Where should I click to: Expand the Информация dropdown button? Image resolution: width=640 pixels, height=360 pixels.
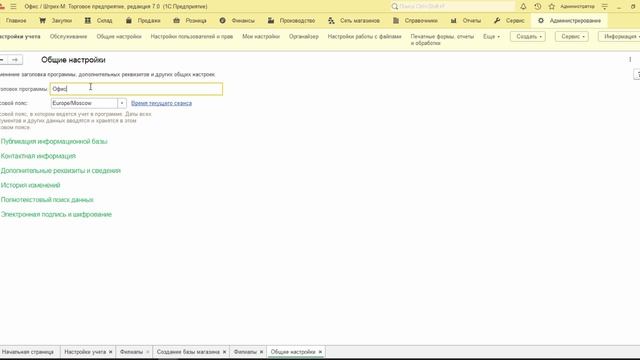[620, 37]
